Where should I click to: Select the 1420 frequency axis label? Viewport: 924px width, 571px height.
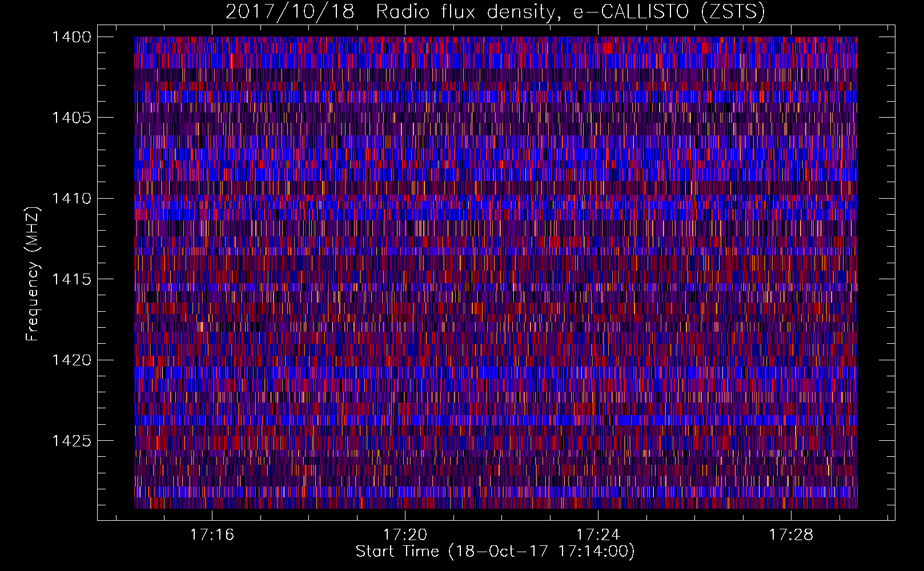coord(71,360)
